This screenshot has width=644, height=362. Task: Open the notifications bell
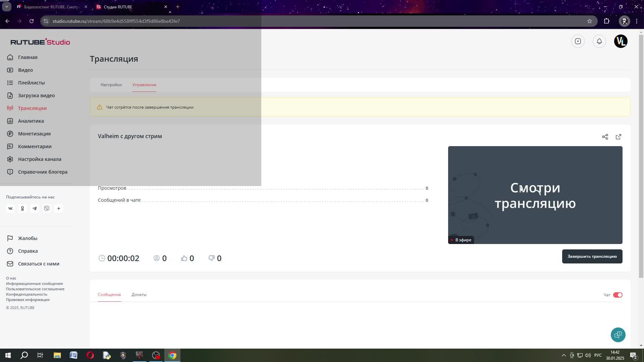click(599, 41)
